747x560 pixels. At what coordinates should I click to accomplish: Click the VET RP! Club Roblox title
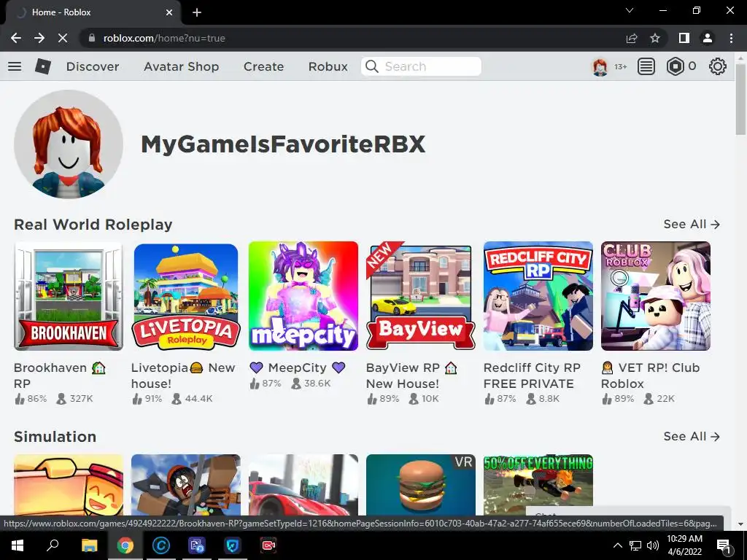tap(650, 376)
